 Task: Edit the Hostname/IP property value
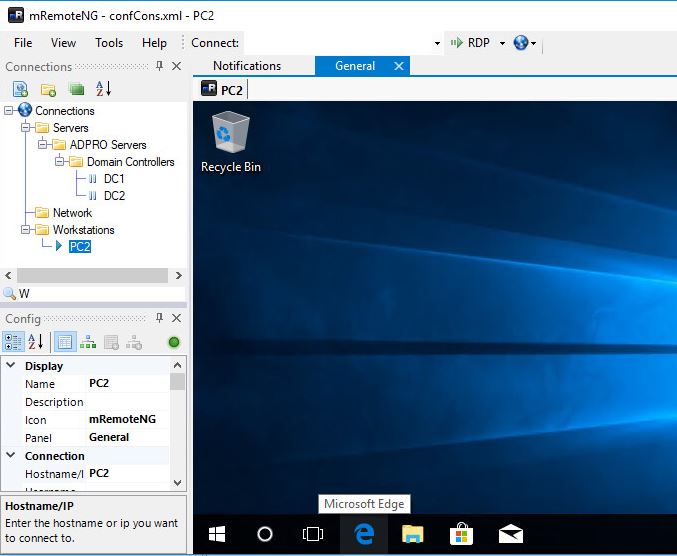[128, 474]
